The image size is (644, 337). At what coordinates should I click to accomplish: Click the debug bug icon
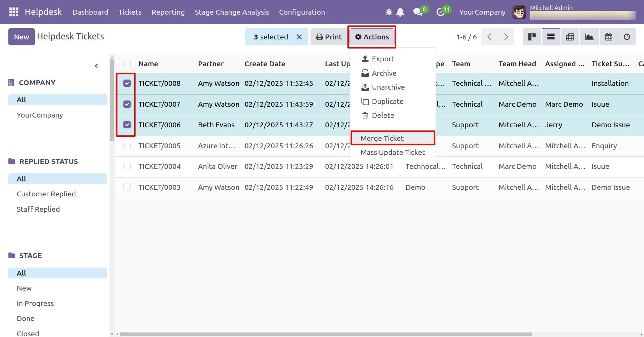(389, 12)
